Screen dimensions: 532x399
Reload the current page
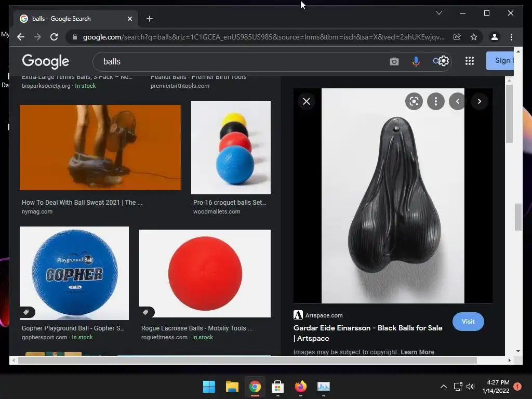(x=54, y=37)
